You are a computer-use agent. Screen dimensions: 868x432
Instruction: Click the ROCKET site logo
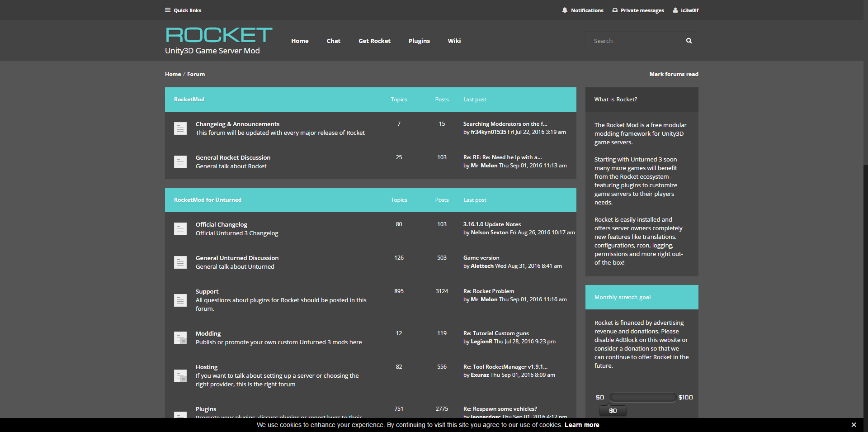pyautogui.click(x=219, y=35)
